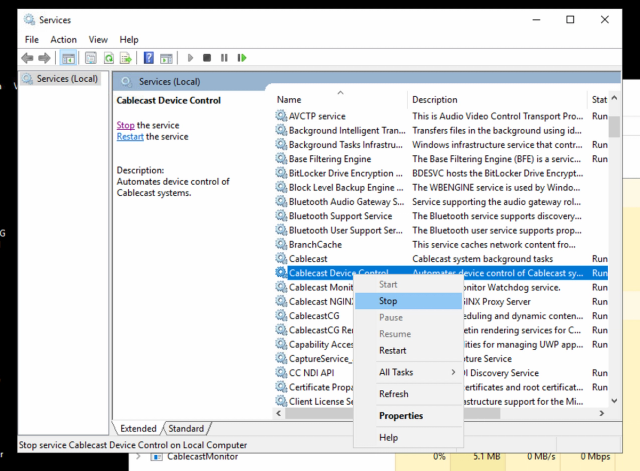Expand All Tasks submenu arrow
This screenshot has width=640, height=471.
453,372
